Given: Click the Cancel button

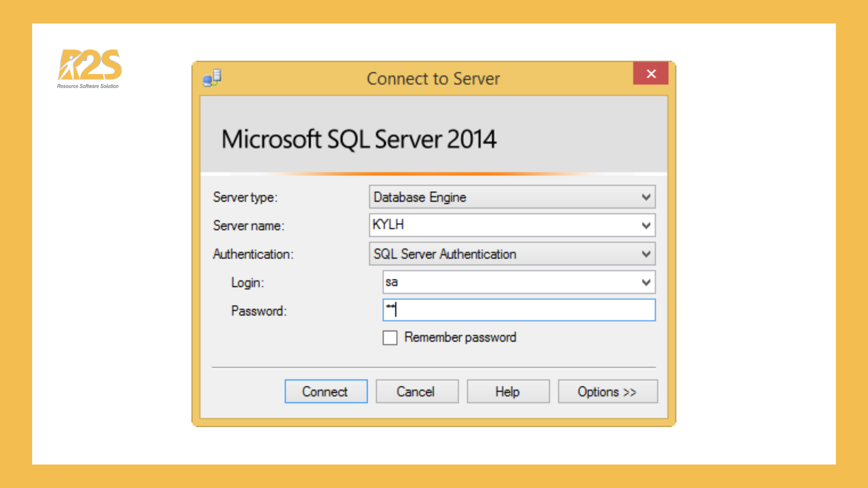Looking at the screenshot, I should pos(416,391).
